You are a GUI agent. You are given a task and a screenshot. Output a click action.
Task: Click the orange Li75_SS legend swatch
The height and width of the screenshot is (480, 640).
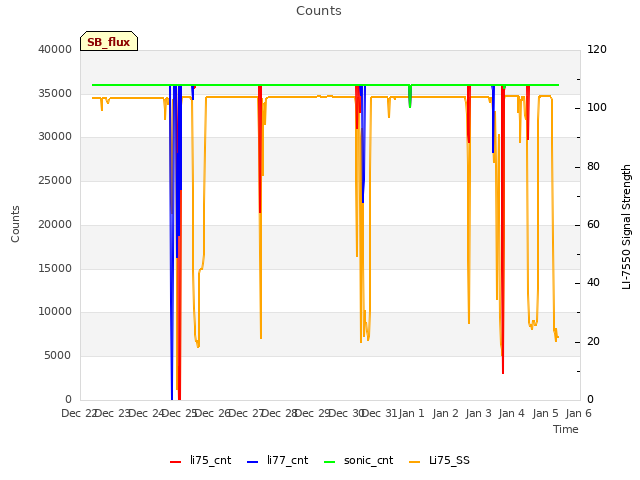(414, 462)
